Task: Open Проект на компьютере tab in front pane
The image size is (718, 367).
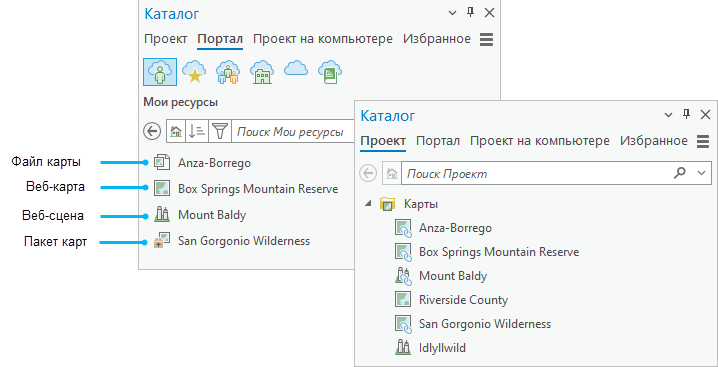Action: pyautogui.click(x=540, y=141)
